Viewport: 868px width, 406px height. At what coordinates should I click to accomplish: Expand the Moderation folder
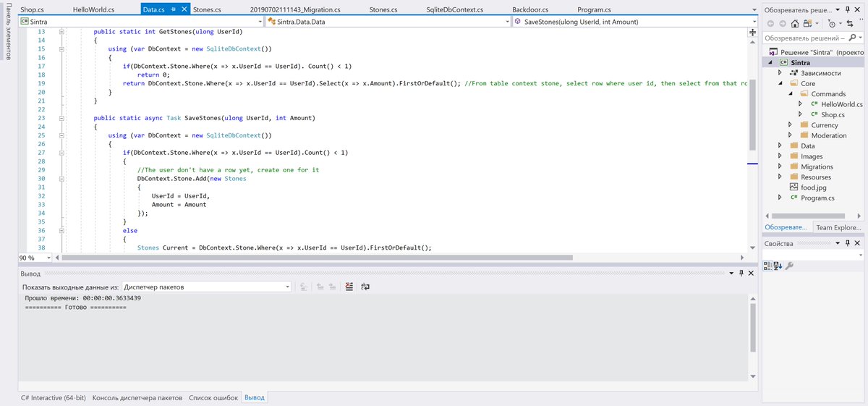coord(791,135)
